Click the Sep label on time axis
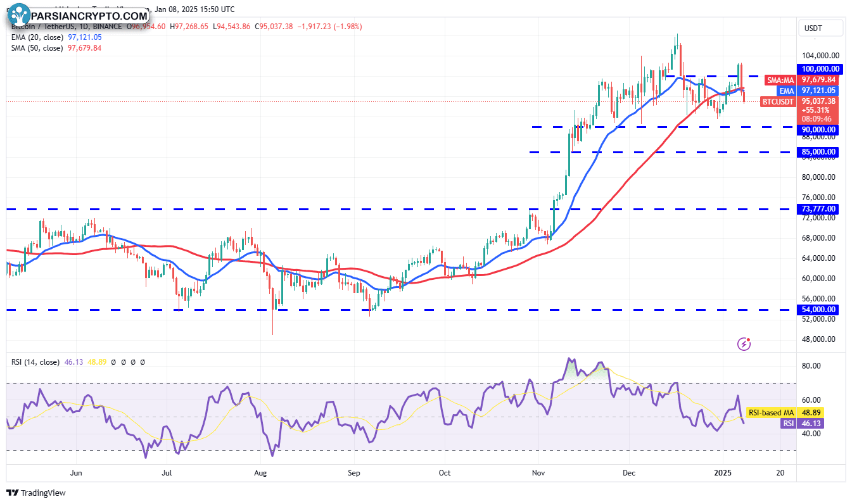Viewport: 852px width, 504px height. [354, 473]
